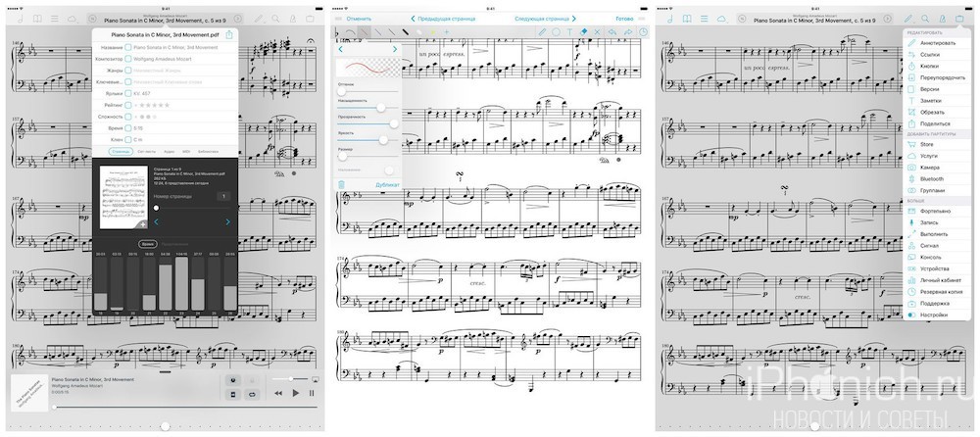Screen dimensions: 980x437
Task: Tap the share icon beside the PDF title
Action: [x=229, y=35]
